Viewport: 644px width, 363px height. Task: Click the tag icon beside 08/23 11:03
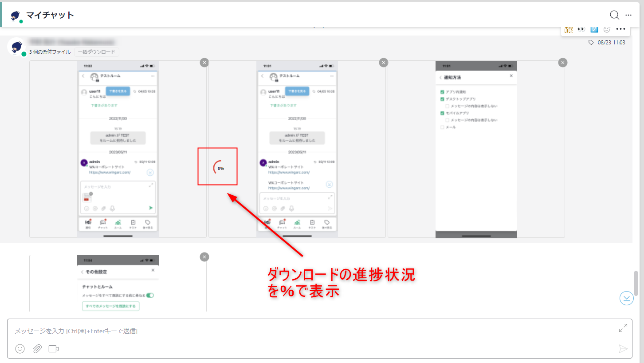[x=591, y=43]
